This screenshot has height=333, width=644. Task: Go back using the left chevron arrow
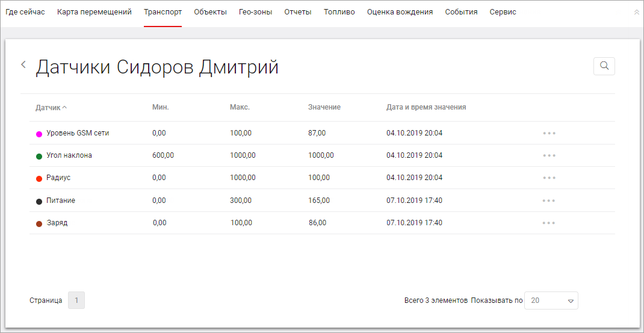tap(23, 64)
